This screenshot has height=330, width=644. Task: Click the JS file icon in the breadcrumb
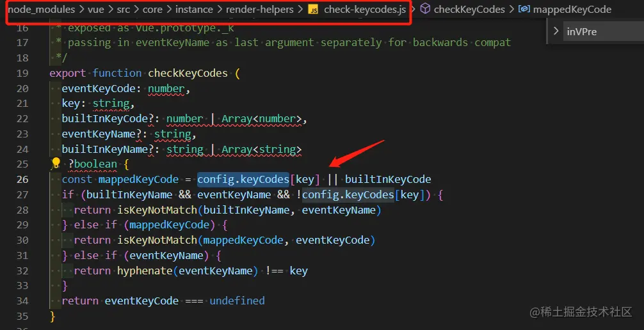coord(314,10)
